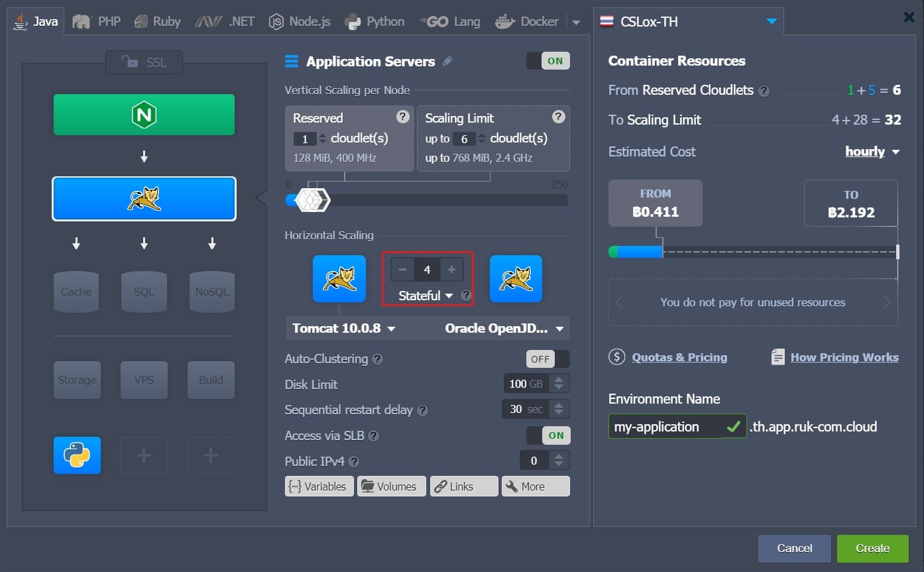The height and width of the screenshot is (572, 924).
Task: Toggle Application Servers ON switch
Action: pyautogui.click(x=548, y=61)
